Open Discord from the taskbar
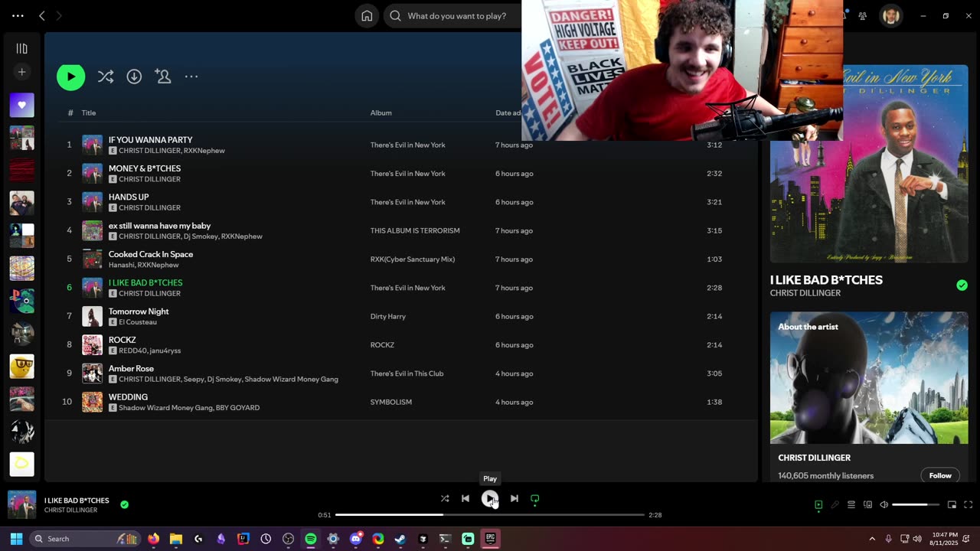This screenshot has width=980, height=551. (355, 539)
